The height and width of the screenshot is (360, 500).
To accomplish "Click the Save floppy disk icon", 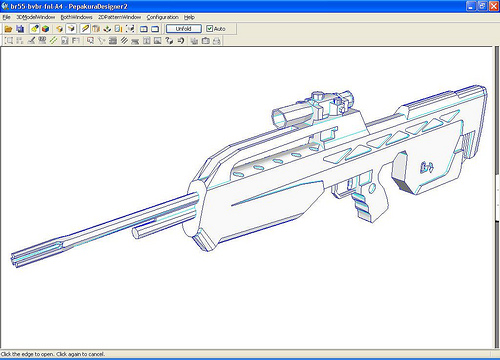I will coord(20,29).
